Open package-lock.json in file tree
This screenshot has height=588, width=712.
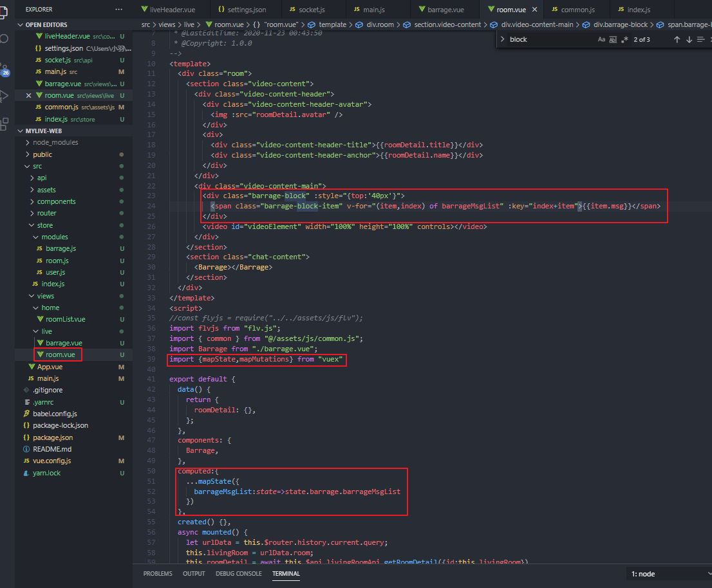[x=61, y=426]
